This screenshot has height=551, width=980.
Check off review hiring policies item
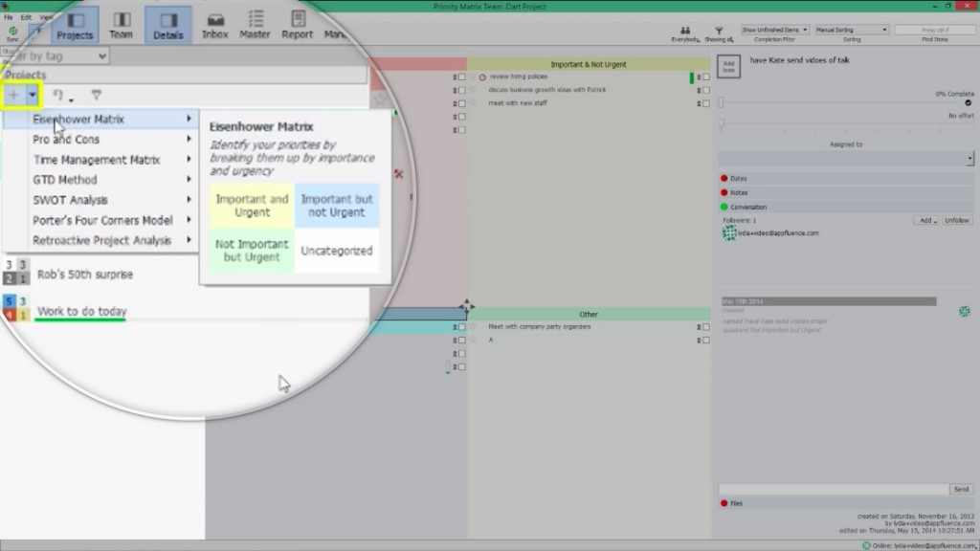click(x=706, y=77)
